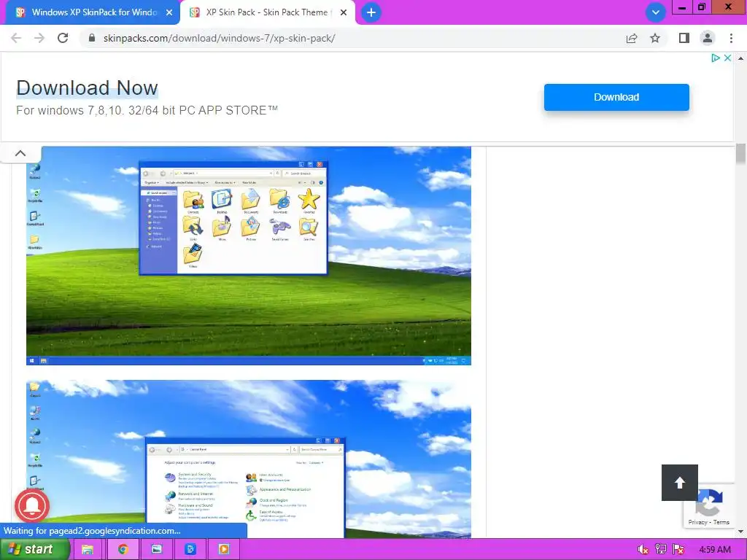Click the network tray icon
This screenshot has height=560, width=747.
(x=661, y=550)
